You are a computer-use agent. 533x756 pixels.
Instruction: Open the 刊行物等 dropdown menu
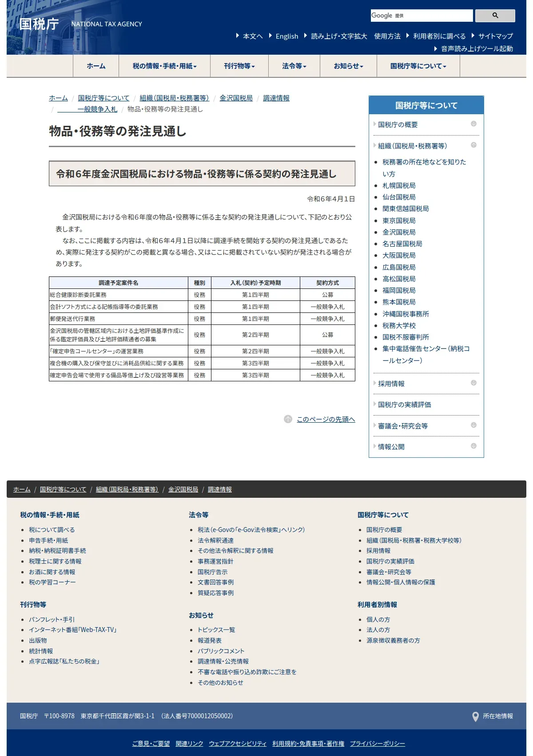[x=239, y=66]
